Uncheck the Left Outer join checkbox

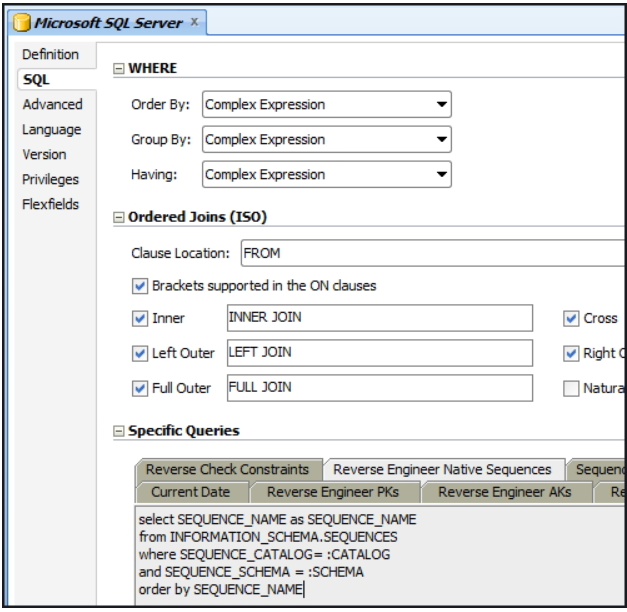pyautogui.click(x=140, y=354)
